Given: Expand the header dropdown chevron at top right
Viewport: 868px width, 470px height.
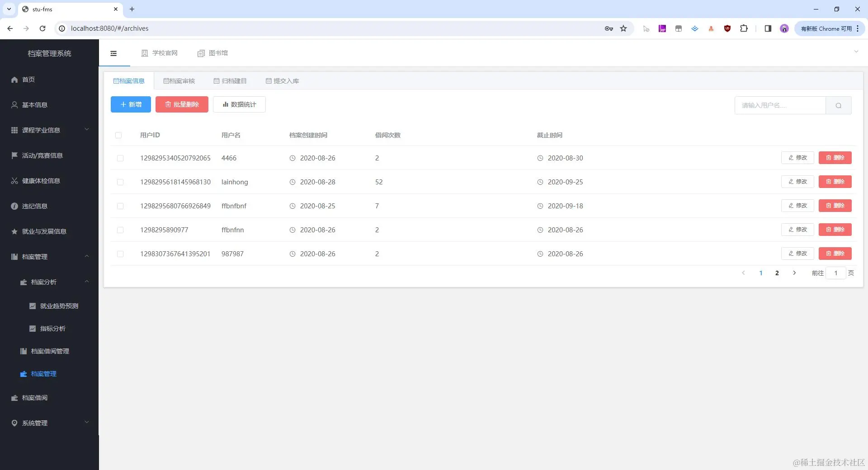Looking at the screenshot, I should click(856, 52).
